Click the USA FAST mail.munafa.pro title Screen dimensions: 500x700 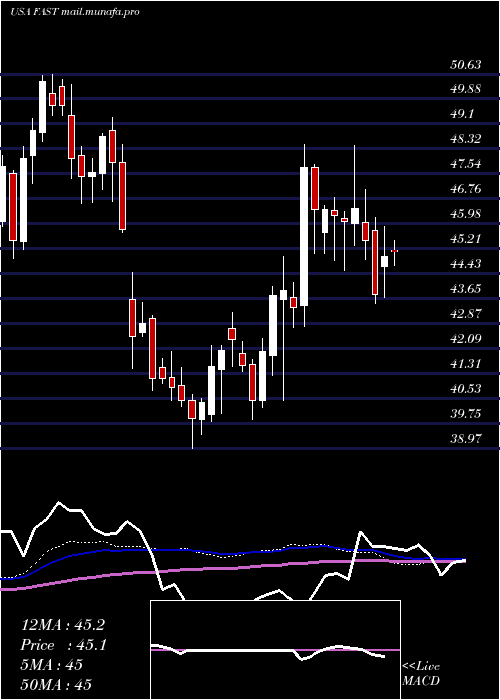coord(75,12)
